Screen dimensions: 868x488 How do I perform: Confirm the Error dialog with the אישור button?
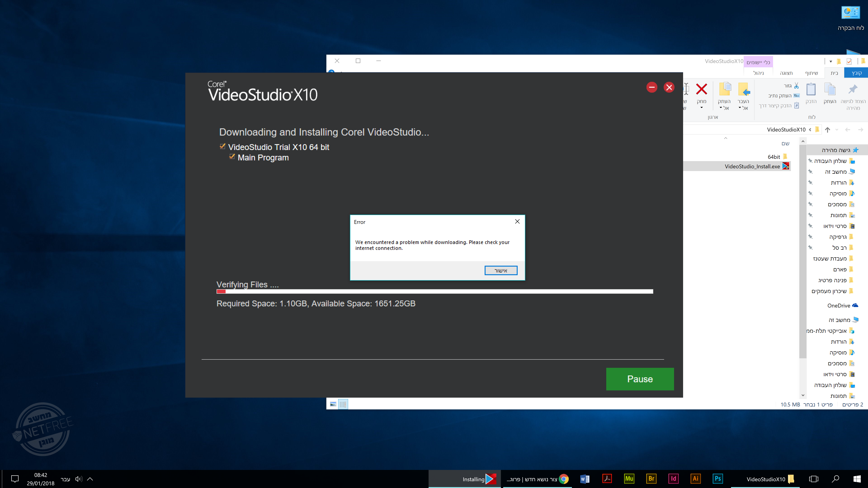pyautogui.click(x=501, y=270)
